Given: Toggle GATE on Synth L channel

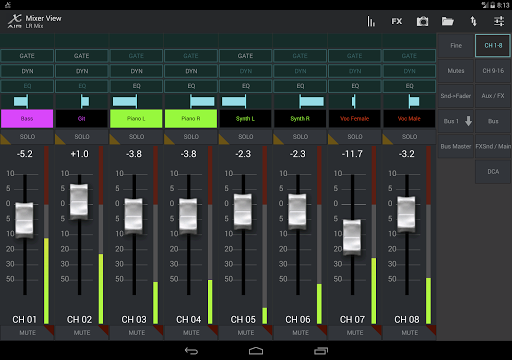Looking at the screenshot, I should pyautogui.click(x=245, y=56).
